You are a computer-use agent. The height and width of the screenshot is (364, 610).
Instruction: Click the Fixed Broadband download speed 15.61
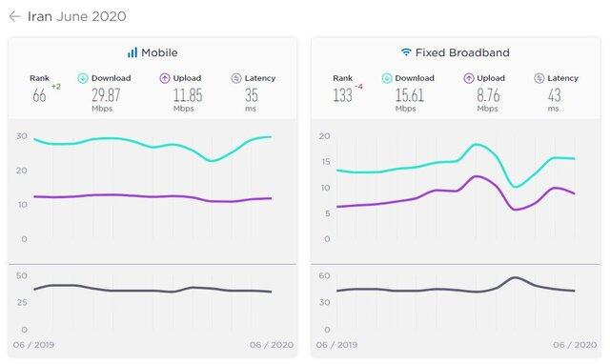pos(410,95)
